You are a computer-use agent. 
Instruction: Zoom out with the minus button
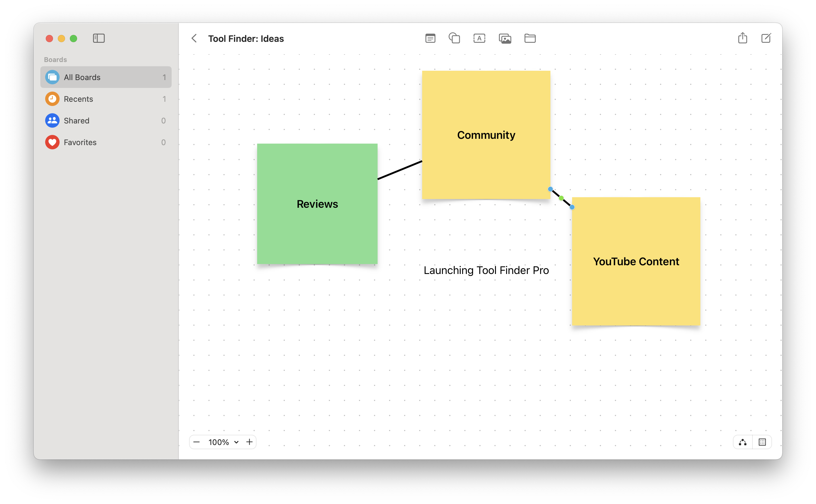tap(197, 442)
